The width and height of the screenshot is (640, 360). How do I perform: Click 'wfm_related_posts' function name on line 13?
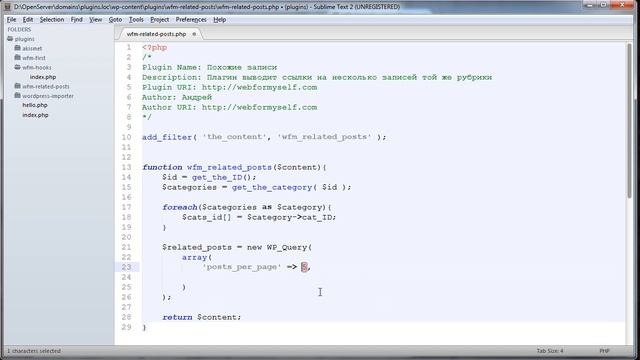[229, 167]
